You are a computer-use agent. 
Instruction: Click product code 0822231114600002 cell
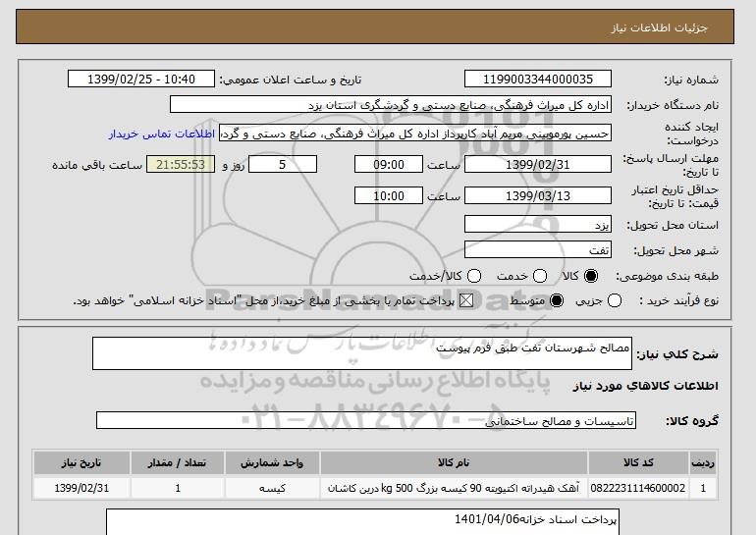click(x=638, y=488)
